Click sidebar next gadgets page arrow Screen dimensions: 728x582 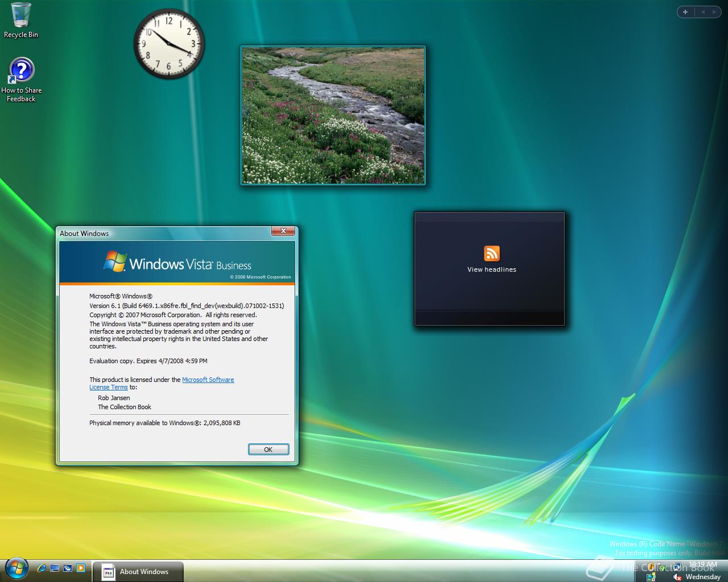point(714,11)
